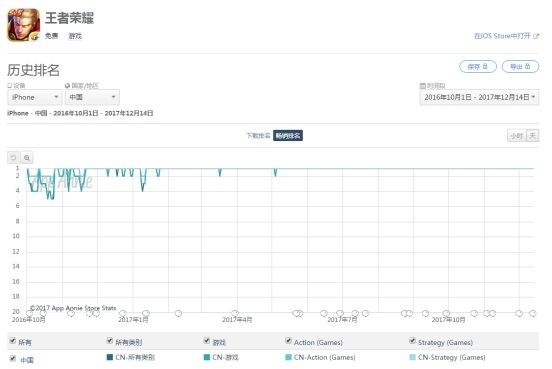Viewport: 552px width, 369px height.
Task: Click the lock icon in the 导出 button
Action: (x=527, y=66)
